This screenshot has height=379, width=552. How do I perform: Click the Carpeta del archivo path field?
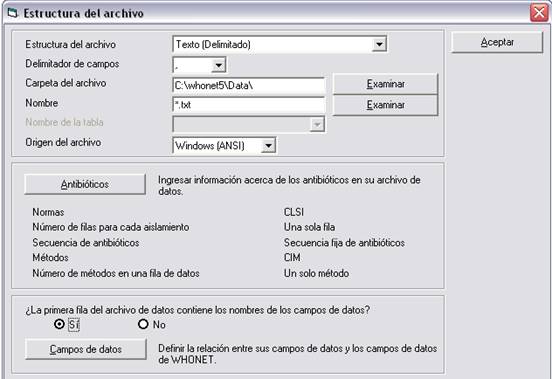tap(249, 86)
